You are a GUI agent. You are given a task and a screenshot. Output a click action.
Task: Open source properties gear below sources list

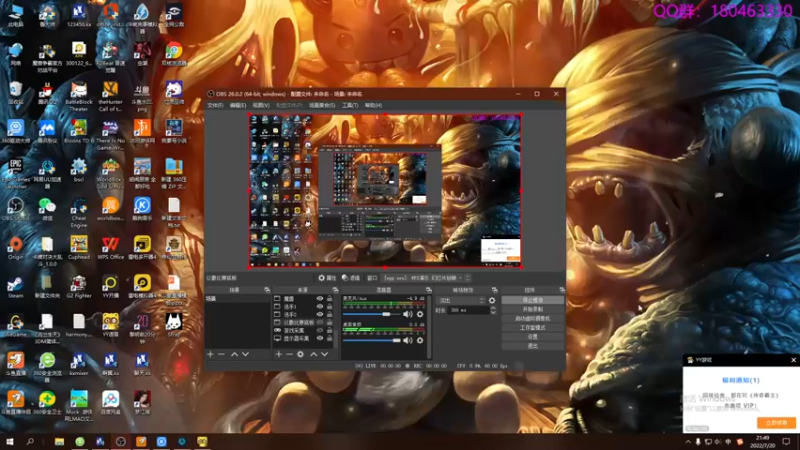pos(301,354)
